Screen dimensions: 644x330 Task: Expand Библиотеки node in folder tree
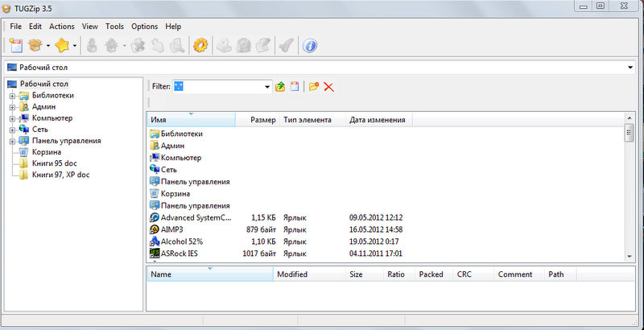point(12,96)
